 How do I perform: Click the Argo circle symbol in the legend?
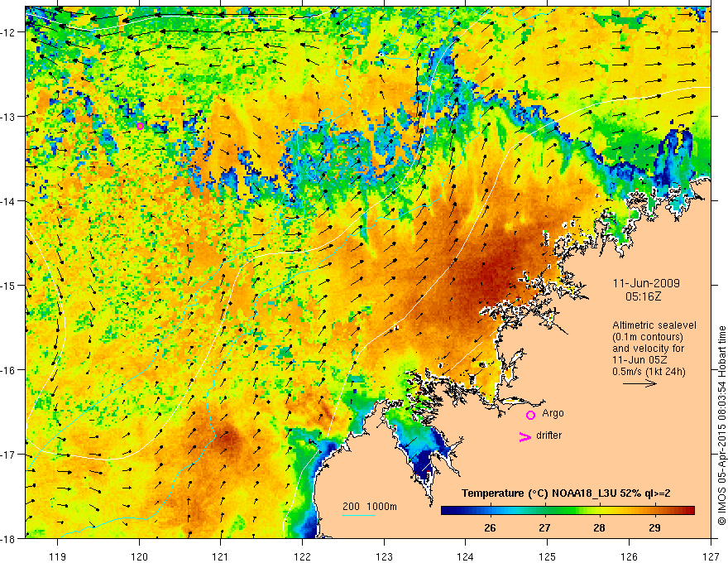point(530,415)
